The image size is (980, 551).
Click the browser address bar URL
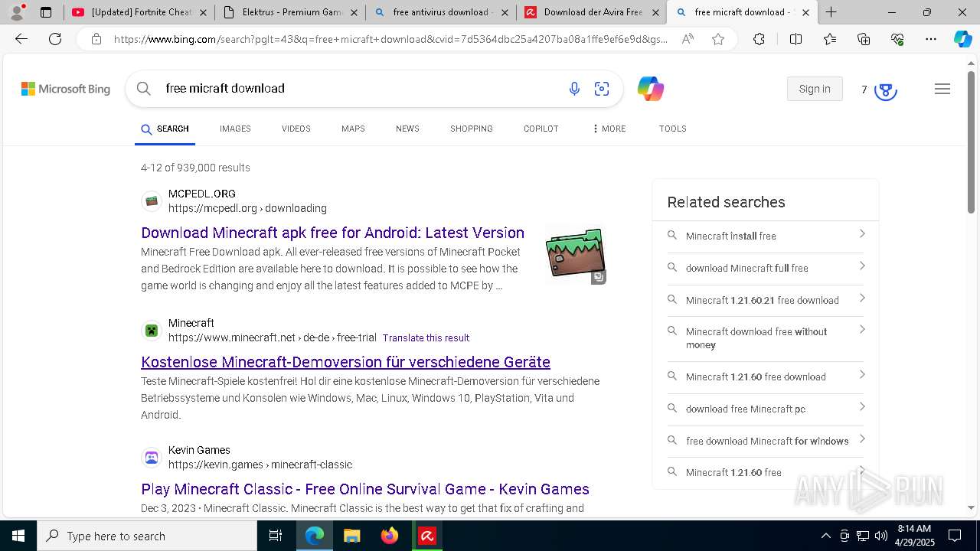click(390, 39)
